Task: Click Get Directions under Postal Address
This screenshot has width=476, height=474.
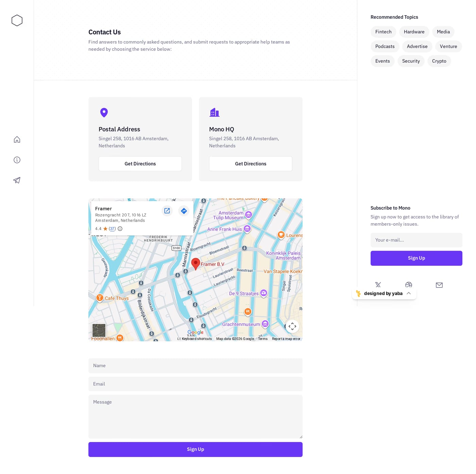Action: pos(140,164)
